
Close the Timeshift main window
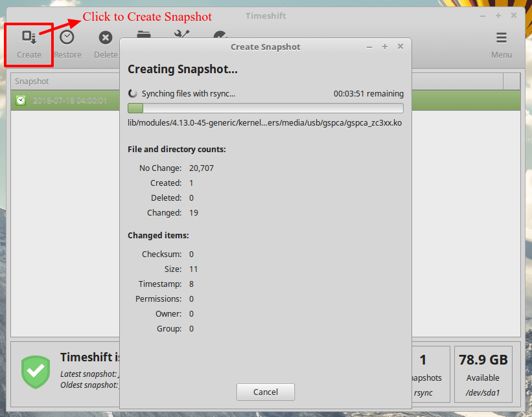(514, 16)
